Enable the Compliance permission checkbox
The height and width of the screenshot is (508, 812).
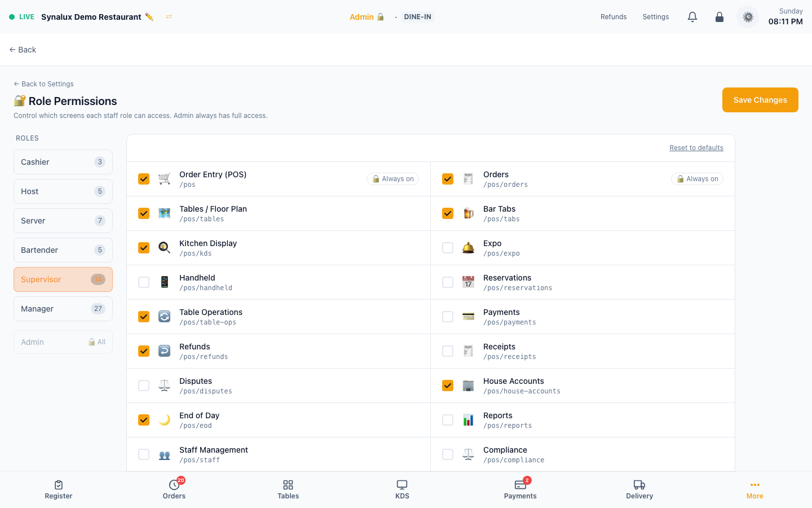point(448,454)
